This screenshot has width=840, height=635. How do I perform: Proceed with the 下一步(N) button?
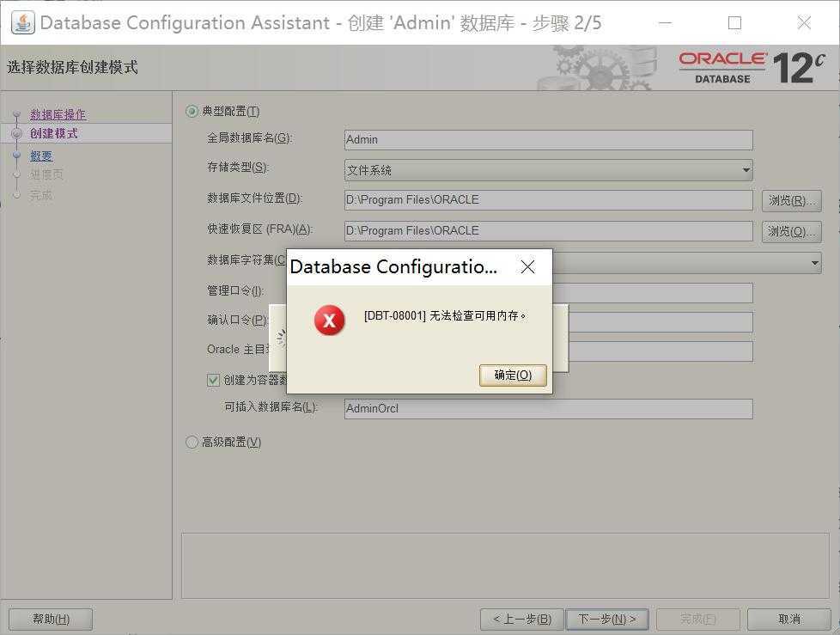tap(607, 619)
